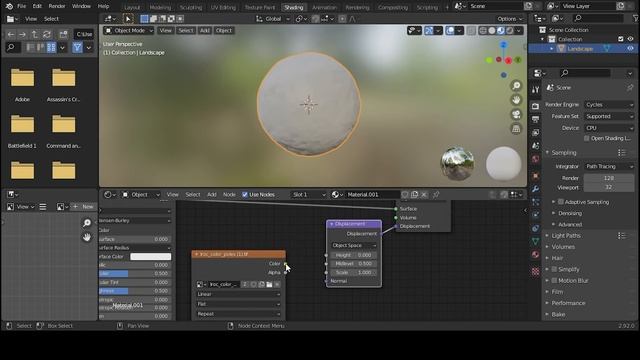Click New button in image editor
640x360 pixels.
pyautogui.click(x=83, y=207)
